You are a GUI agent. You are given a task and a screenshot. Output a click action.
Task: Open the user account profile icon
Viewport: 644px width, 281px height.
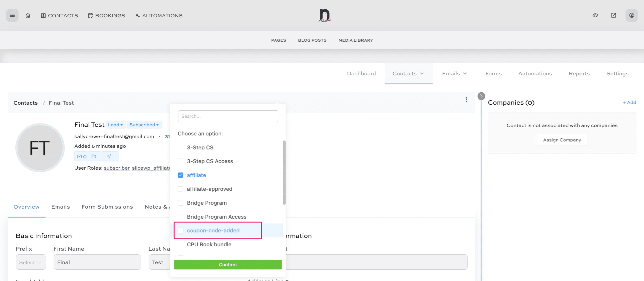pyautogui.click(x=631, y=15)
